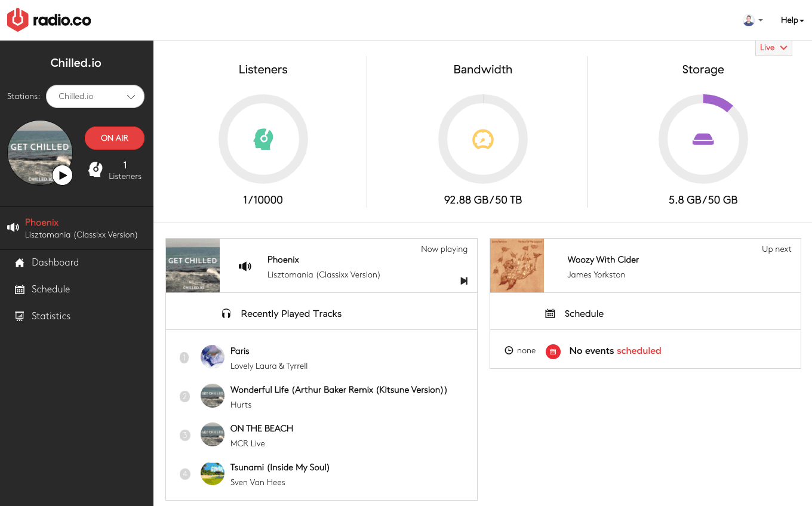Select Statistics in the sidebar menu
Image resolution: width=812 pixels, height=506 pixels.
pyautogui.click(x=50, y=316)
